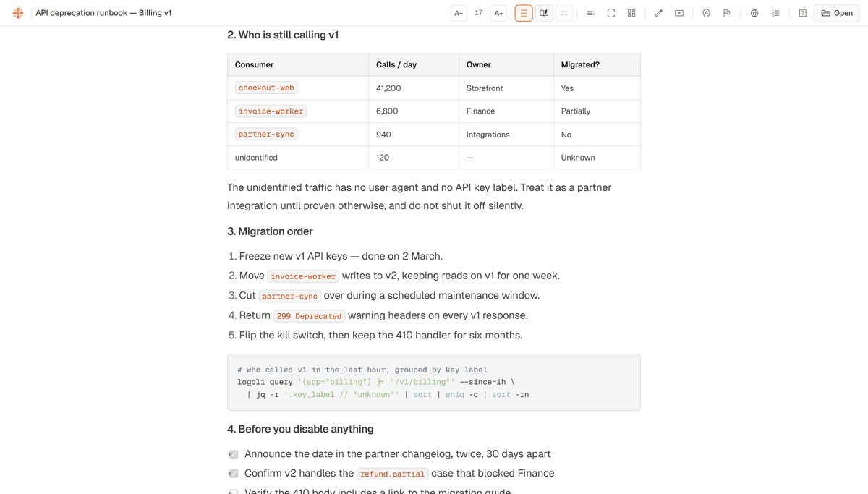The height and width of the screenshot is (494, 868).
Task: Open the globe language icon
Action: 754,13
